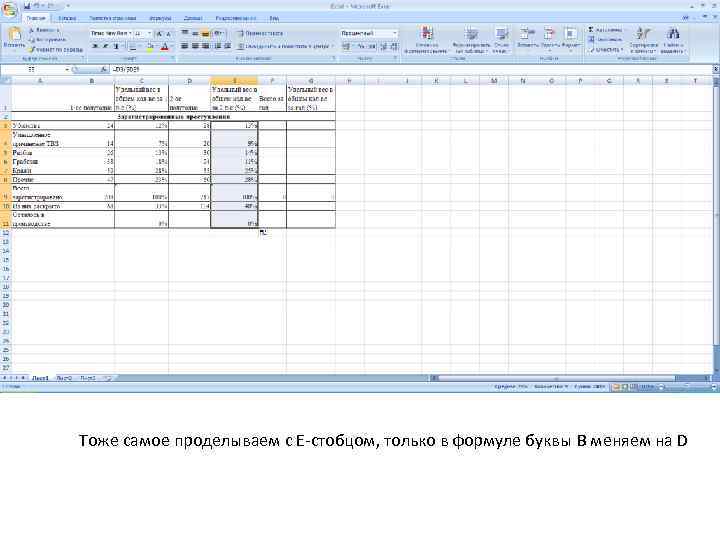Align cell text to bottom
Image resolution: width=720 pixels, height=540 pixels.
(x=206, y=34)
